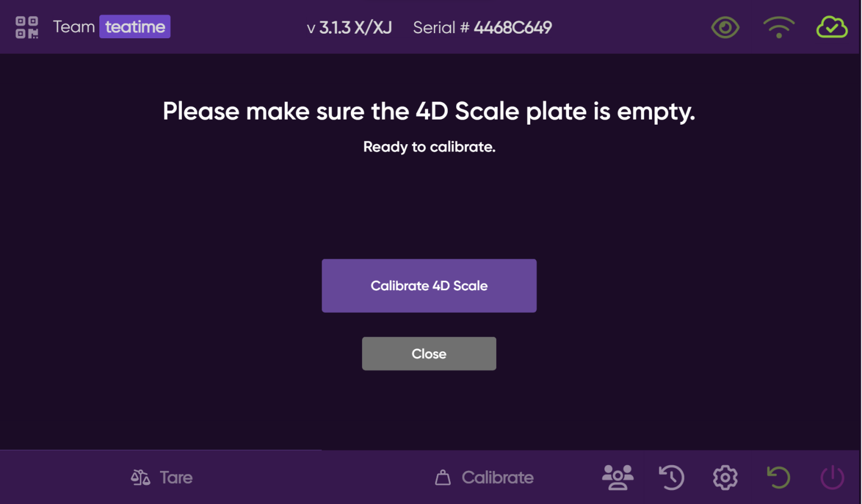Click the Calibrate weight icon
The width and height of the screenshot is (862, 504).
click(x=443, y=477)
